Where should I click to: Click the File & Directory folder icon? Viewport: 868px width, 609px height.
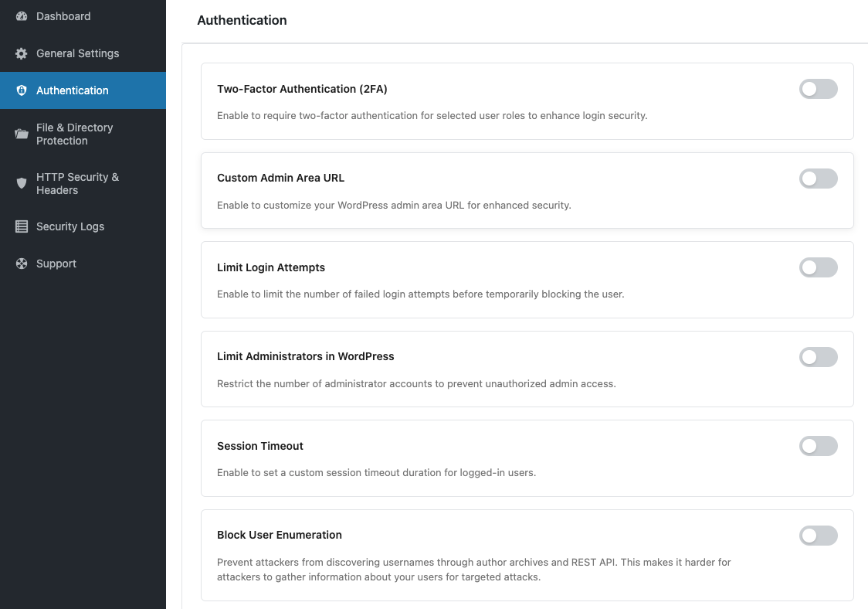coord(22,134)
